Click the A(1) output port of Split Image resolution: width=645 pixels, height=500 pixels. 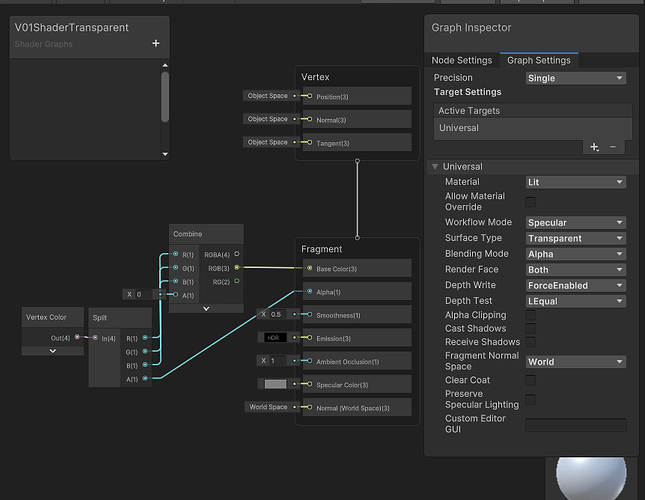pyautogui.click(x=145, y=378)
